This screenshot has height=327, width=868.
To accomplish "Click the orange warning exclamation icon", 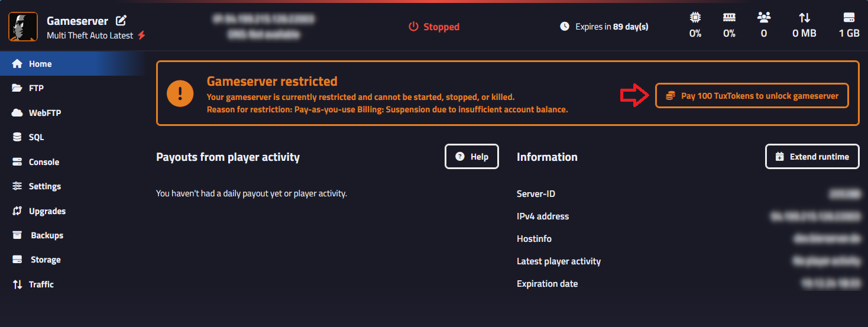I will (180, 93).
